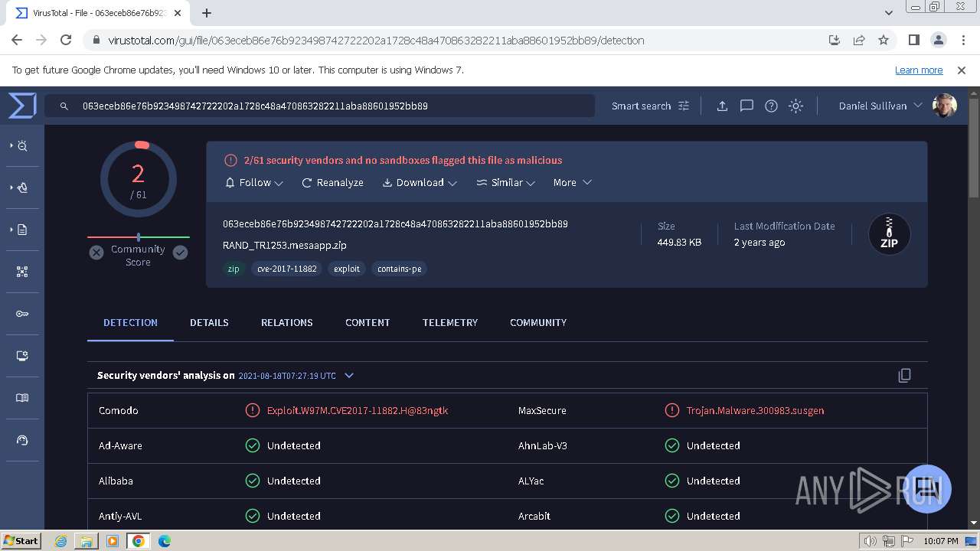980x551 pixels.
Task: Reload the page
Action: pyautogui.click(x=66, y=41)
